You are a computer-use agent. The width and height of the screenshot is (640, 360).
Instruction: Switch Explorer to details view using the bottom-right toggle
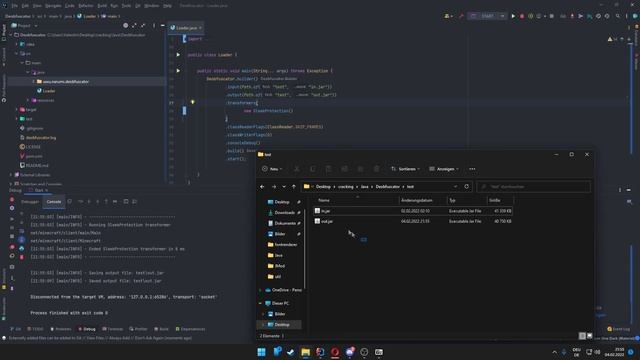582,336
